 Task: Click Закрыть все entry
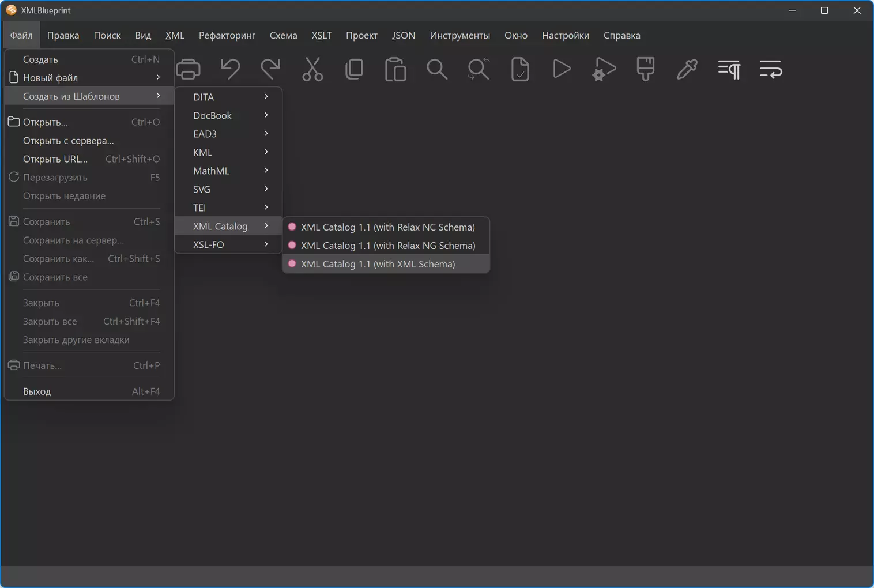point(89,322)
